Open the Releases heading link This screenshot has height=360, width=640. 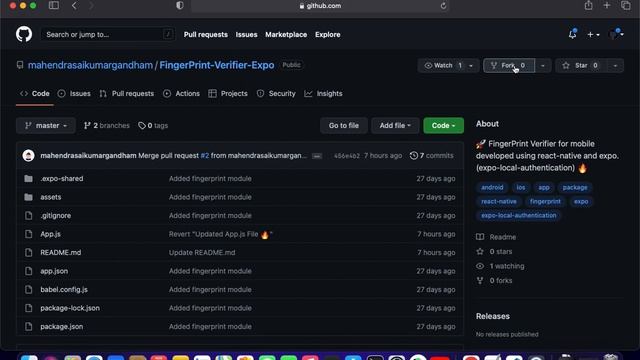(x=493, y=316)
